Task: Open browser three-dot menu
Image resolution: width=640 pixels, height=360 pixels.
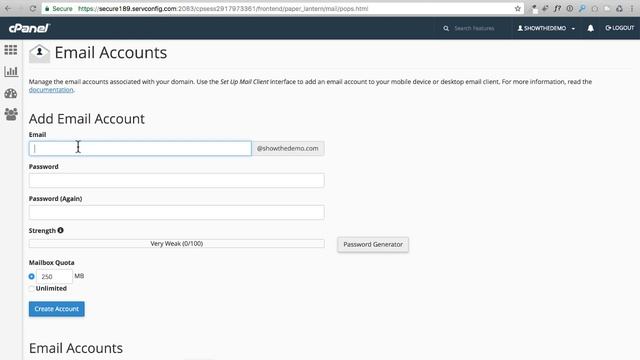Action: pyautogui.click(x=631, y=8)
